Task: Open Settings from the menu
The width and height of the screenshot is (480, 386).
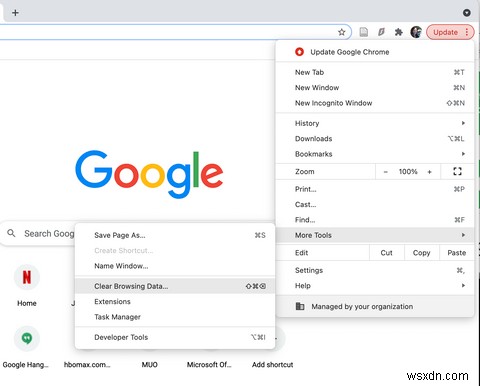Action: tap(375, 270)
